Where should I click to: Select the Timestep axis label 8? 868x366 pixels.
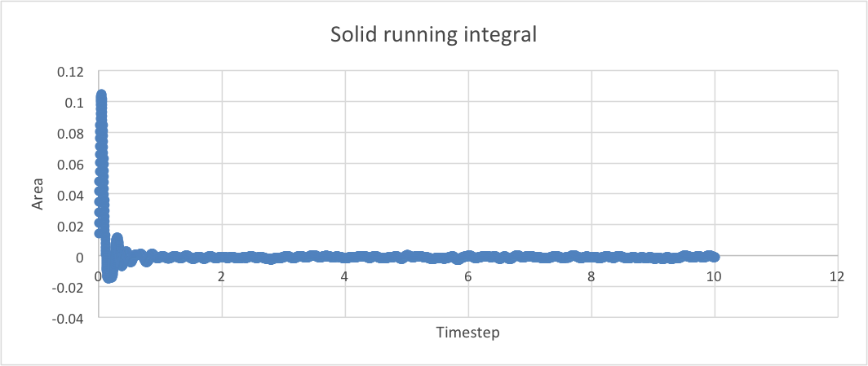pos(591,277)
